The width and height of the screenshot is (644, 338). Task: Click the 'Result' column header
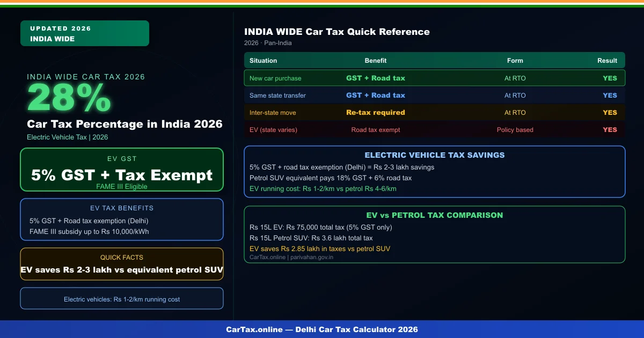click(608, 61)
